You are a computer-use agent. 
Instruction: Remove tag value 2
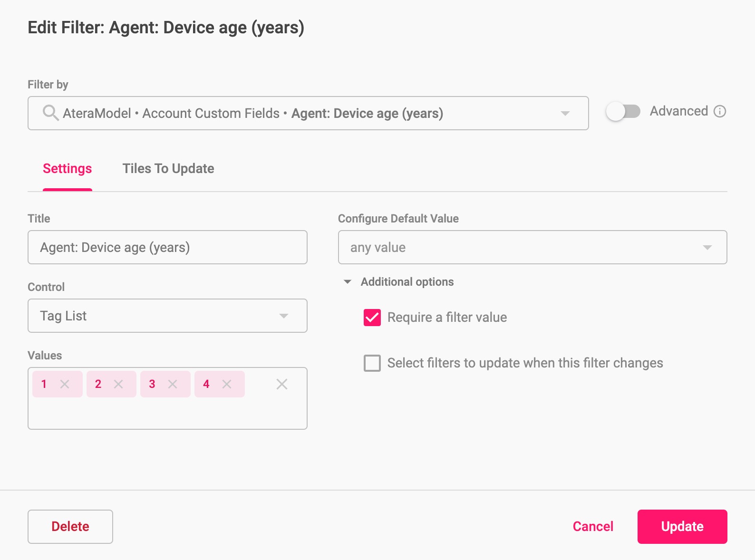118,384
